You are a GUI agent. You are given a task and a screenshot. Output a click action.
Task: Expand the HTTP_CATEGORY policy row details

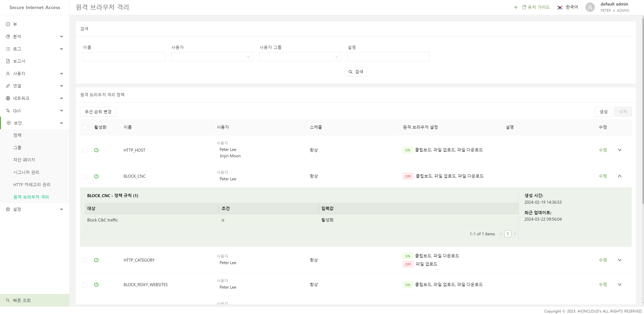[x=619, y=260]
